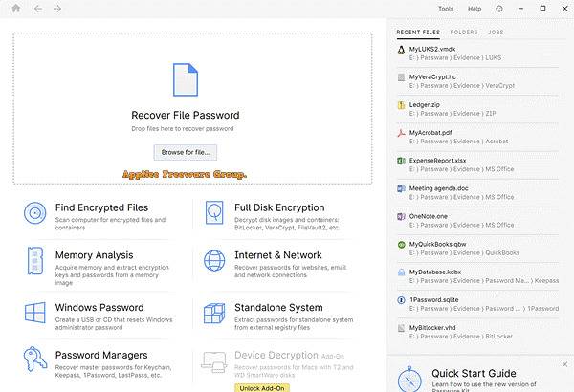Open the Memory Analysis title

click(x=94, y=255)
